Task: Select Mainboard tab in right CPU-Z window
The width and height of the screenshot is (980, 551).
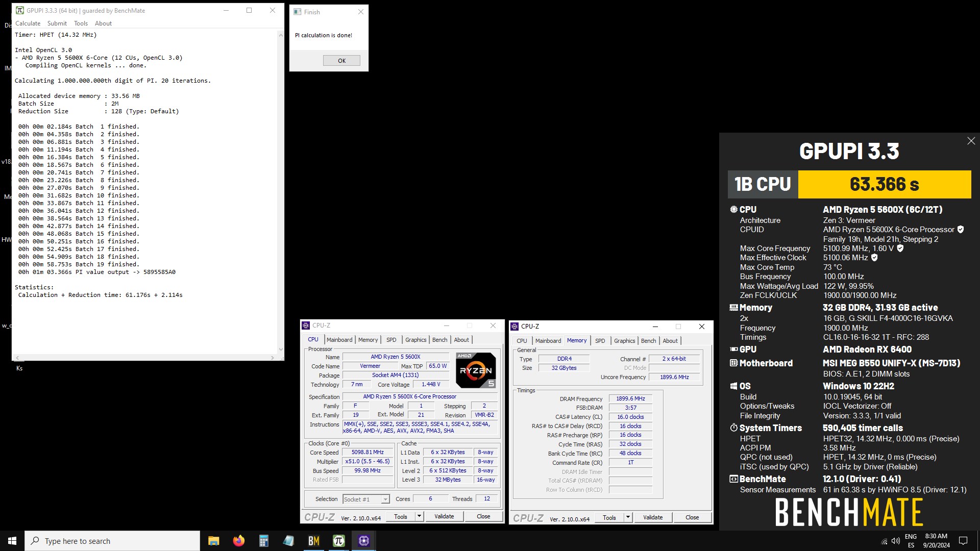Action: pos(548,341)
